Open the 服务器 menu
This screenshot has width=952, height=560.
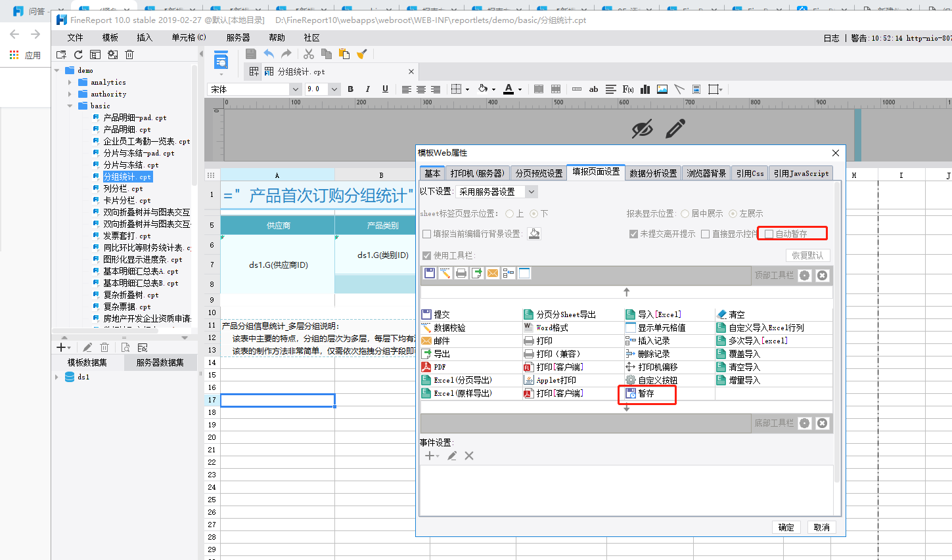tap(238, 37)
